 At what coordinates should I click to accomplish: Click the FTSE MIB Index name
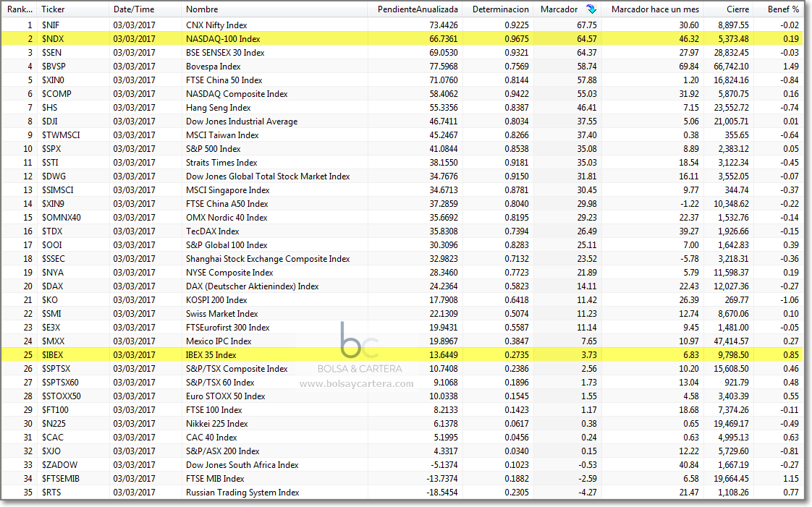(215, 479)
